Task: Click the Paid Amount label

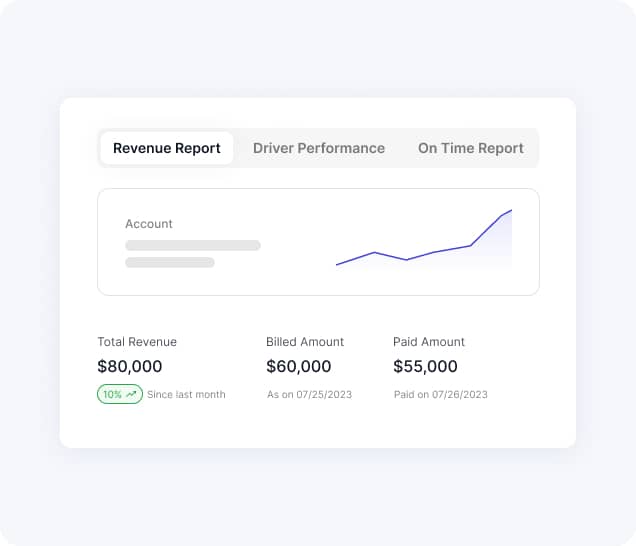Action: point(429,342)
